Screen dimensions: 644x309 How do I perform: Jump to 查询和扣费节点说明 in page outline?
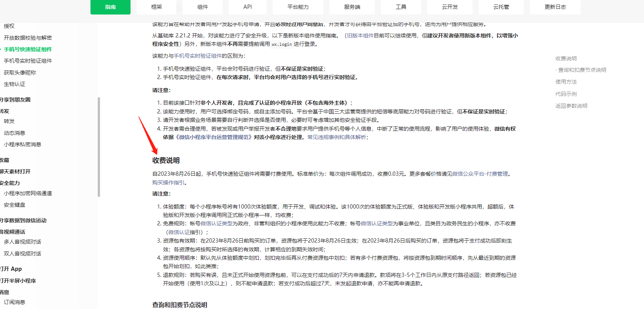[x=582, y=70]
